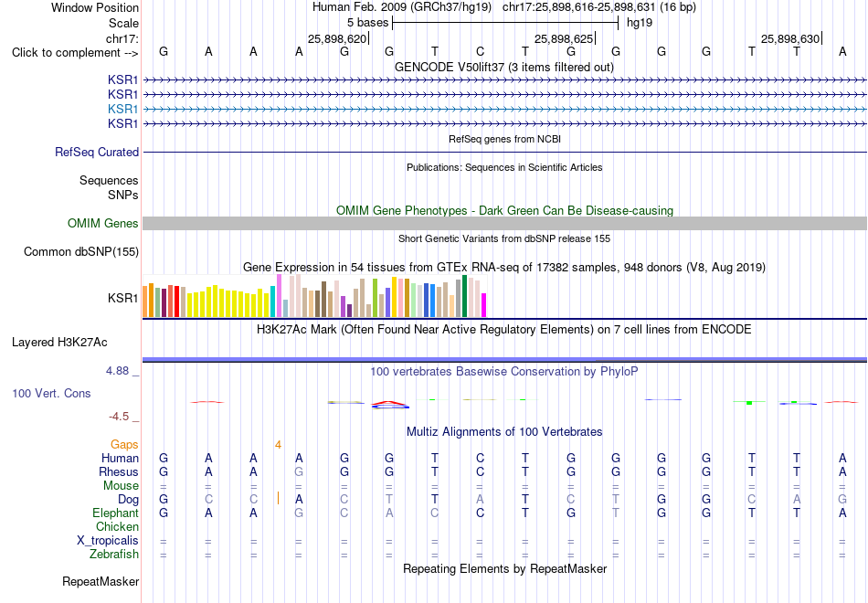Screen dimensions: 868x603
Task: Click the '25,898,620' position marker
Action: point(337,38)
